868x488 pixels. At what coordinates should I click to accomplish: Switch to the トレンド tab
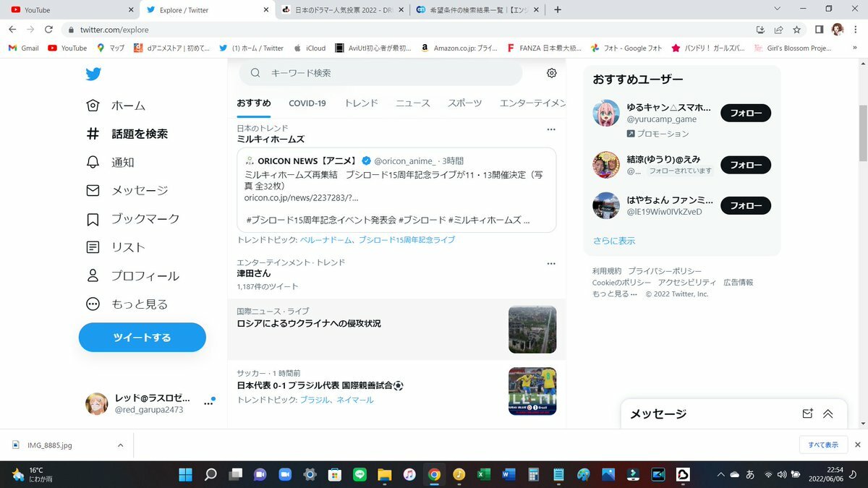(x=361, y=103)
